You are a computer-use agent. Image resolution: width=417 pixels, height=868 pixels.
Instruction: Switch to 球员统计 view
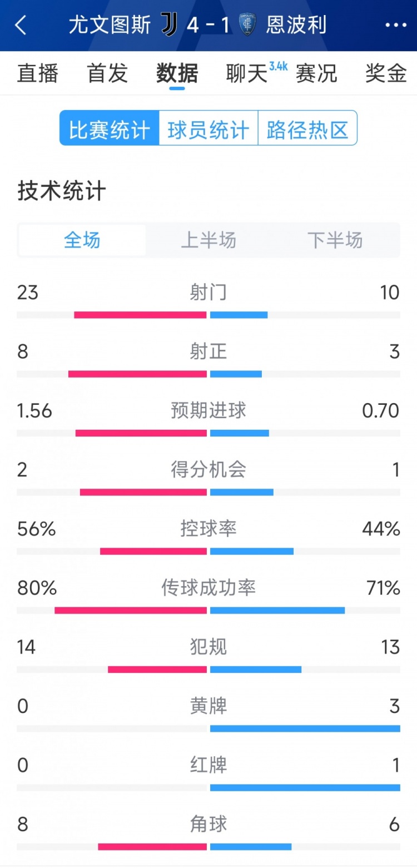pyautogui.click(x=209, y=128)
